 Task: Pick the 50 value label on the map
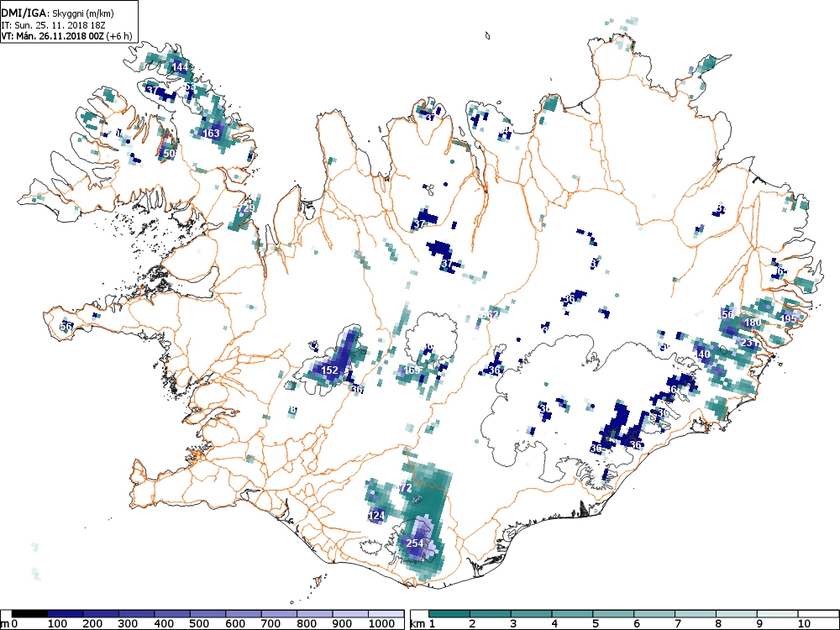pyautogui.click(x=170, y=153)
